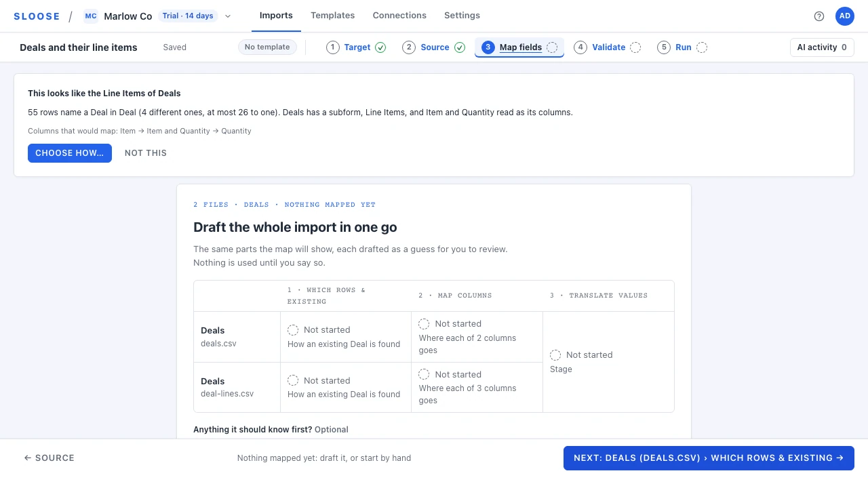Click the Translate values column header
Image resolution: width=868 pixels, height=488 pixels.
click(x=599, y=296)
